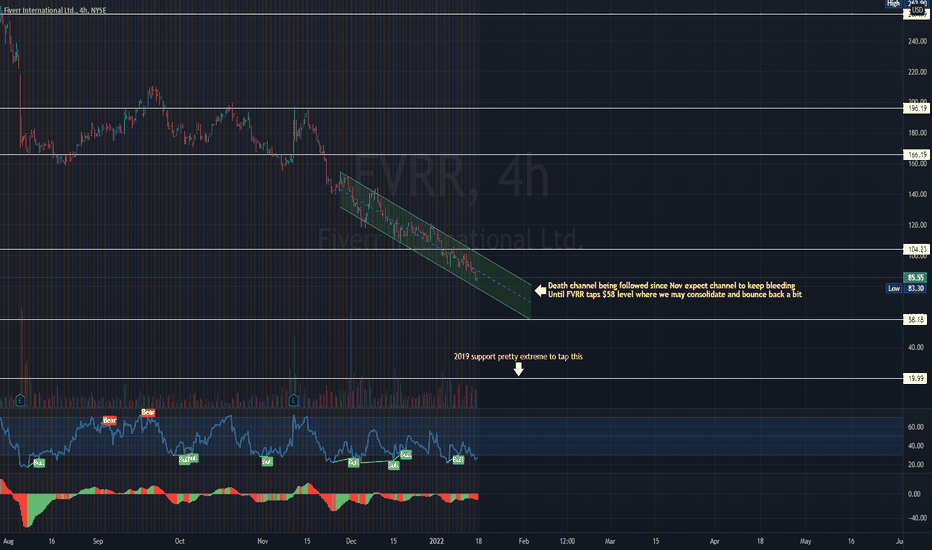Click the 12:00 label on the time axis
Viewport: 932px width, 550px height.
567,541
